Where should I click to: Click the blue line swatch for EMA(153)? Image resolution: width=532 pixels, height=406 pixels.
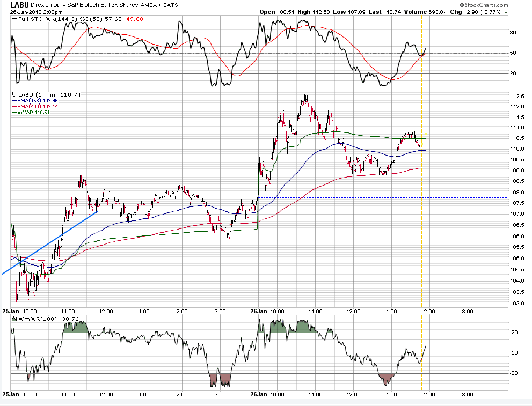pos(14,101)
